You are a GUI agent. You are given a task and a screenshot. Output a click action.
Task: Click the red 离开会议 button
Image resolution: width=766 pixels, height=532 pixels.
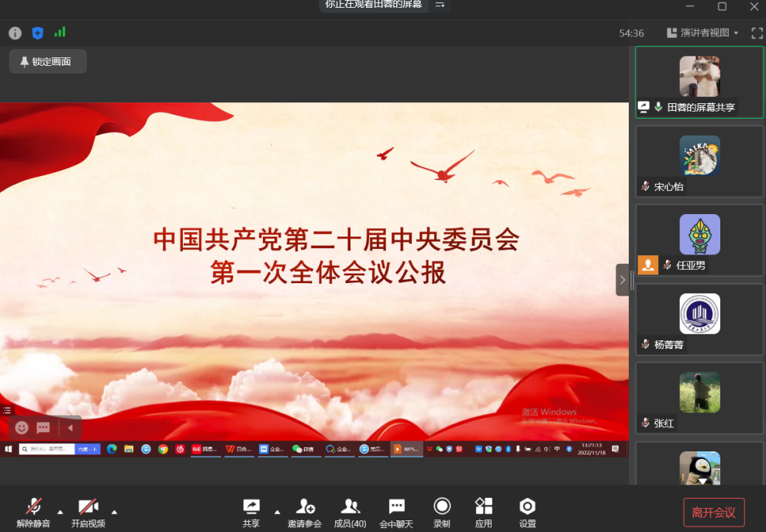pos(713,513)
